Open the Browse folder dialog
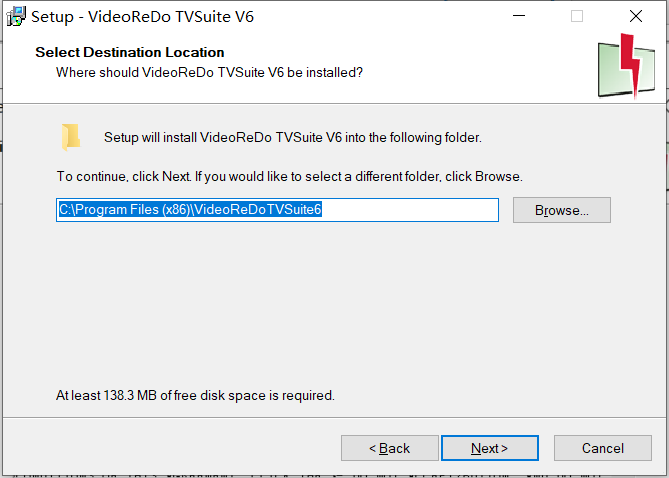 click(x=561, y=210)
